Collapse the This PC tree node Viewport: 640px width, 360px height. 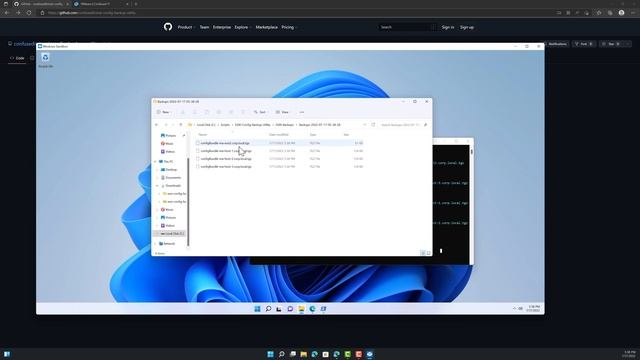click(x=156, y=162)
